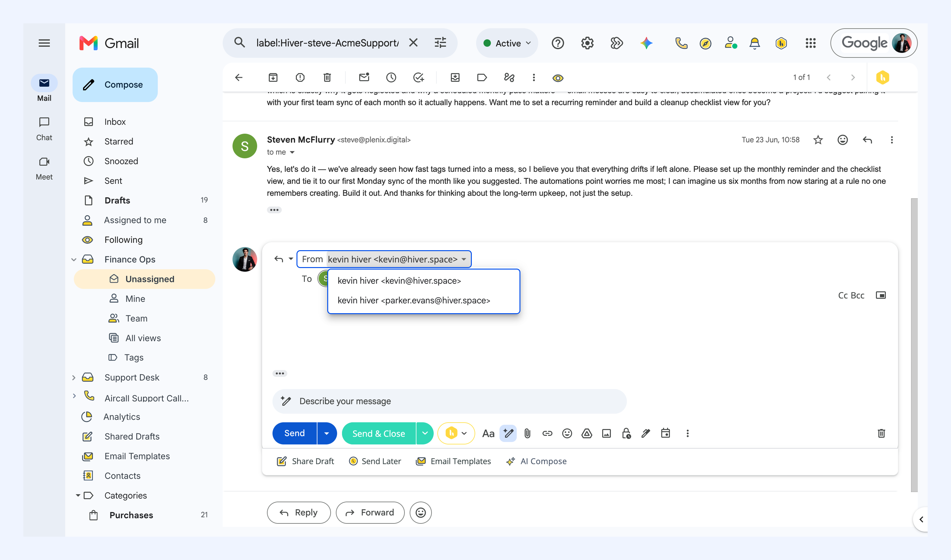Star Steven McFlurry's message

click(x=818, y=140)
